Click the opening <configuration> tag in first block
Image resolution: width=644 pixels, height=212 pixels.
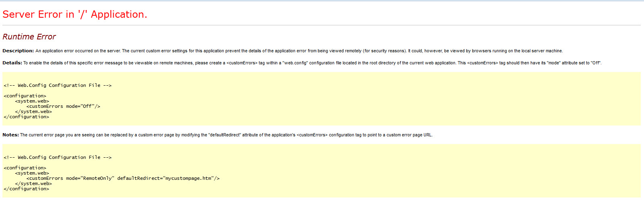pos(25,96)
